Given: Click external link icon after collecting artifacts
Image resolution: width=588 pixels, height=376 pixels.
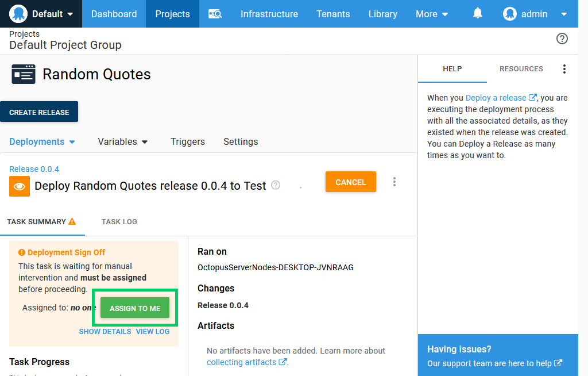Looking at the screenshot, I should click(x=283, y=362).
